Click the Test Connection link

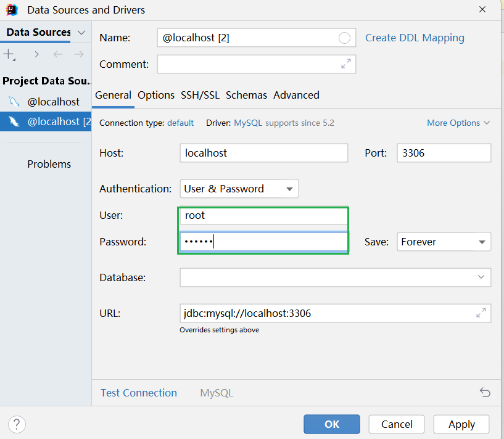tap(139, 393)
